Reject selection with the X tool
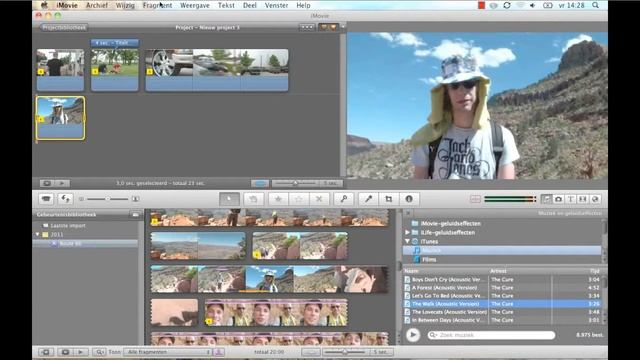The width and height of the screenshot is (640, 360). [x=319, y=199]
